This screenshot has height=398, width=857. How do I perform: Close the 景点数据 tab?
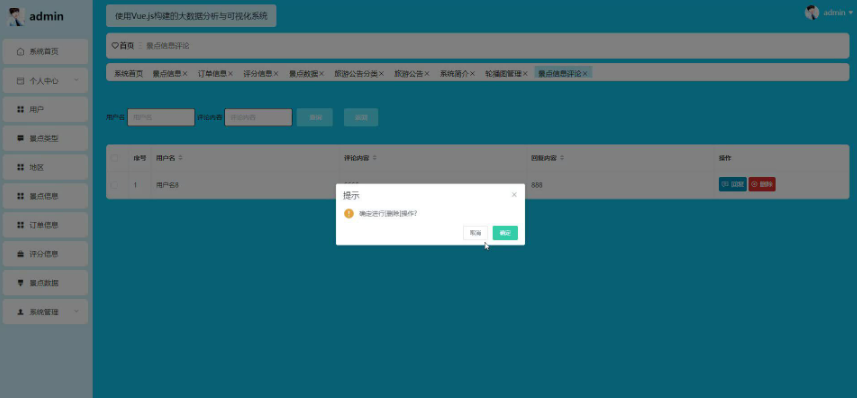321,73
